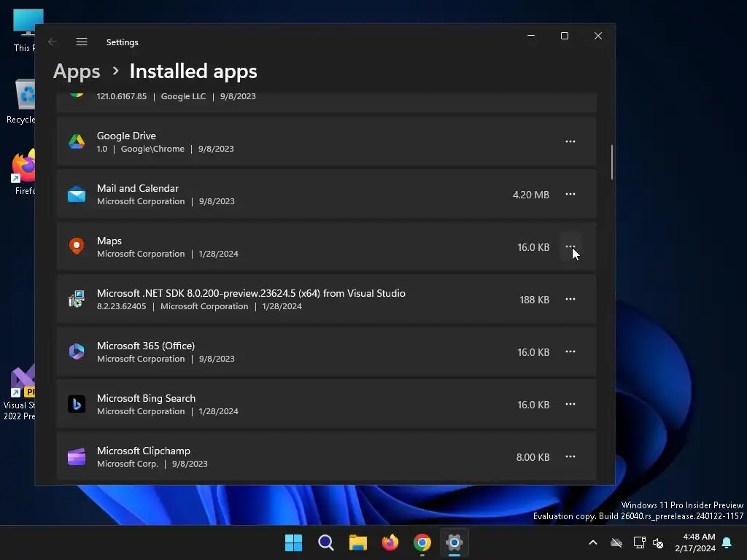The image size is (747, 560).
Task: Open taskbar Search
Action: (x=326, y=542)
